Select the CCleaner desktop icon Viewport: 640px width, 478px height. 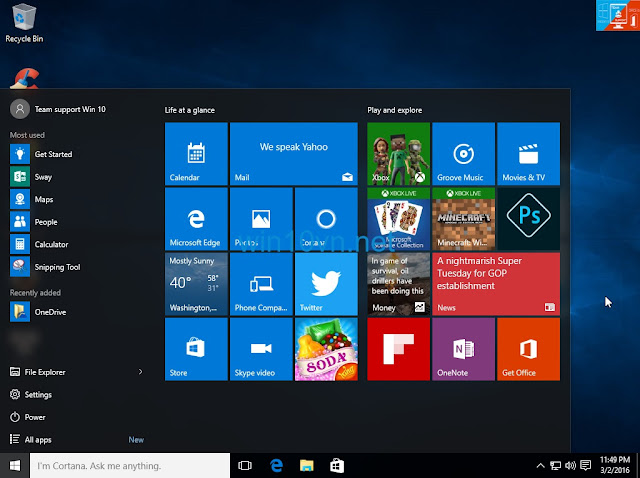pos(24,78)
